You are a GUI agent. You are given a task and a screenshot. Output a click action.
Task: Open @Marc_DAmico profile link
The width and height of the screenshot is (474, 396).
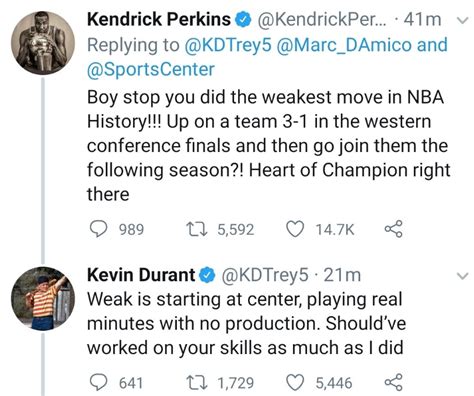pyautogui.click(x=344, y=45)
